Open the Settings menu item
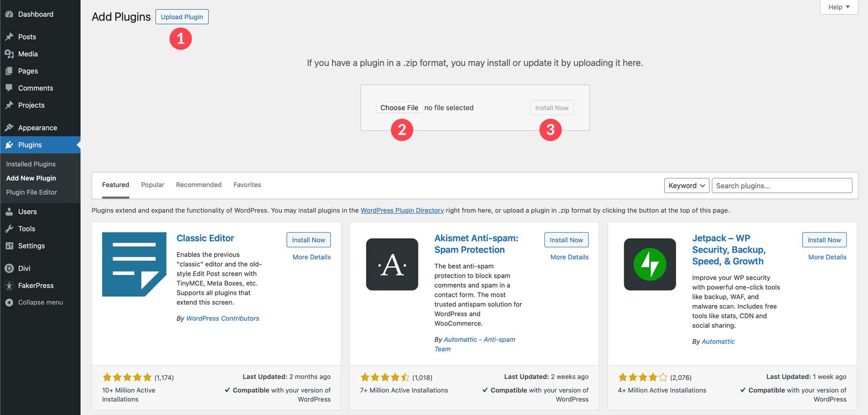Image resolution: width=868 pixels, height=415 pixels. point(40,246)
